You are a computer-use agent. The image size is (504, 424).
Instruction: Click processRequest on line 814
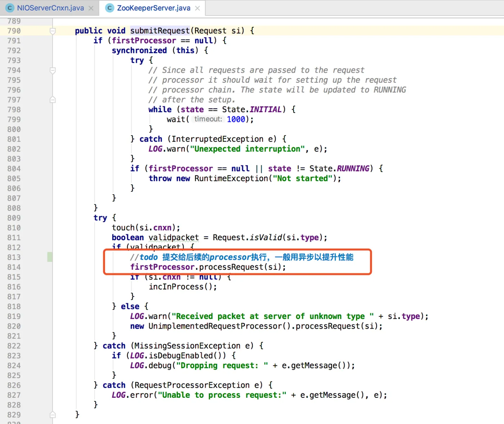[x=231, y=267]
